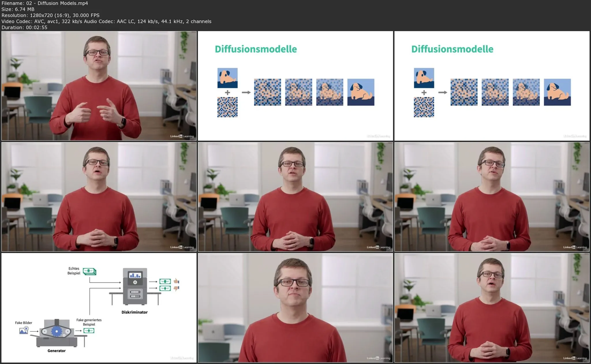This screenshot has width=591, height=364.
Task: Click the Diffusionsmodelle heading in top-middle slide
Action: 256,49
